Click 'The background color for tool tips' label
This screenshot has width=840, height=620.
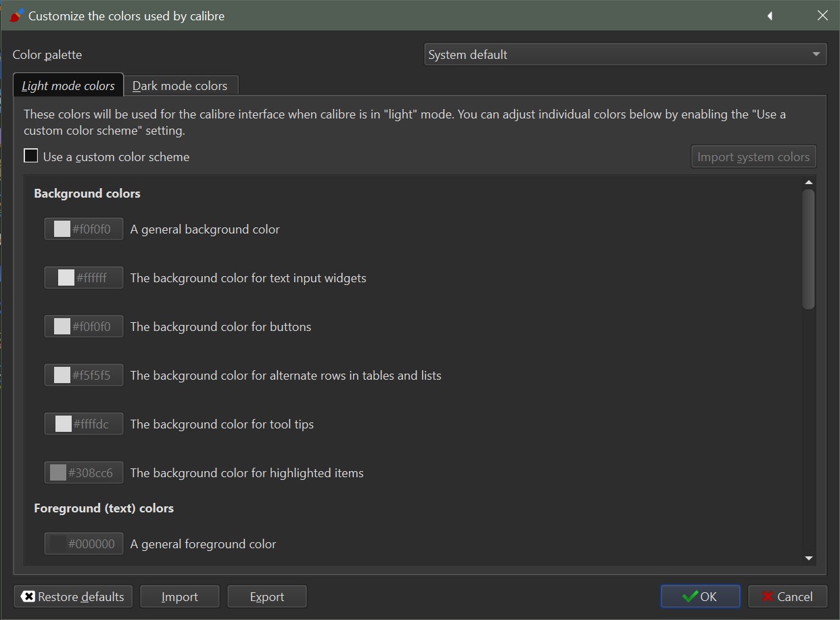tap(222, 424)
